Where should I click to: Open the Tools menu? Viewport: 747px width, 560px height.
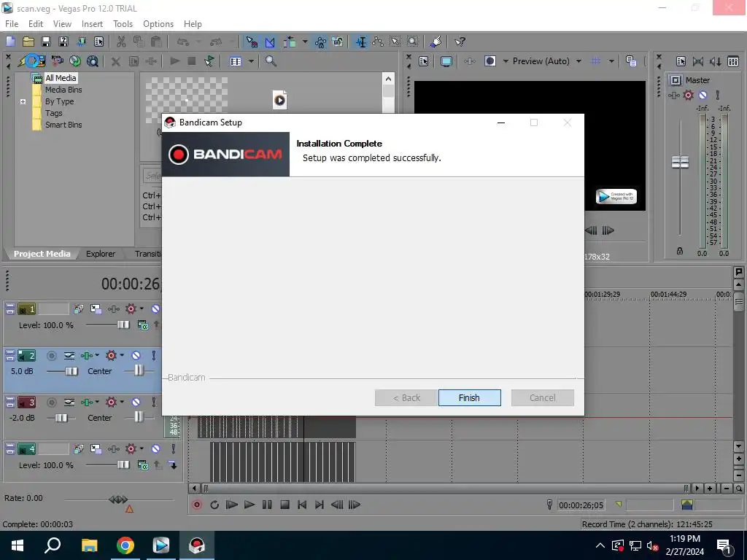tap(123, 24)
